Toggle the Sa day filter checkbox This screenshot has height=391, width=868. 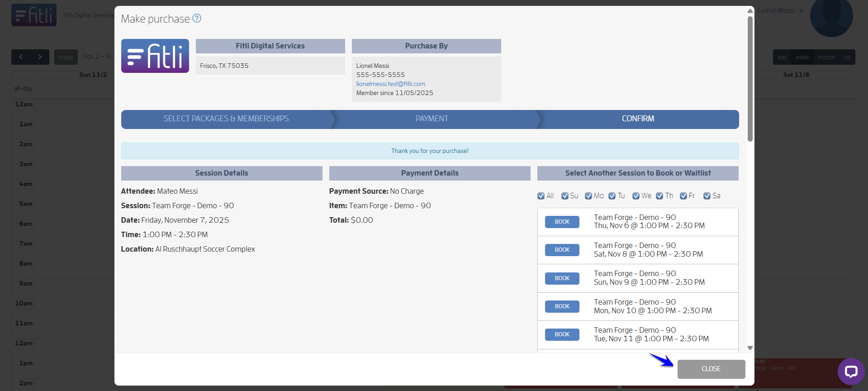tap(707, 196)
